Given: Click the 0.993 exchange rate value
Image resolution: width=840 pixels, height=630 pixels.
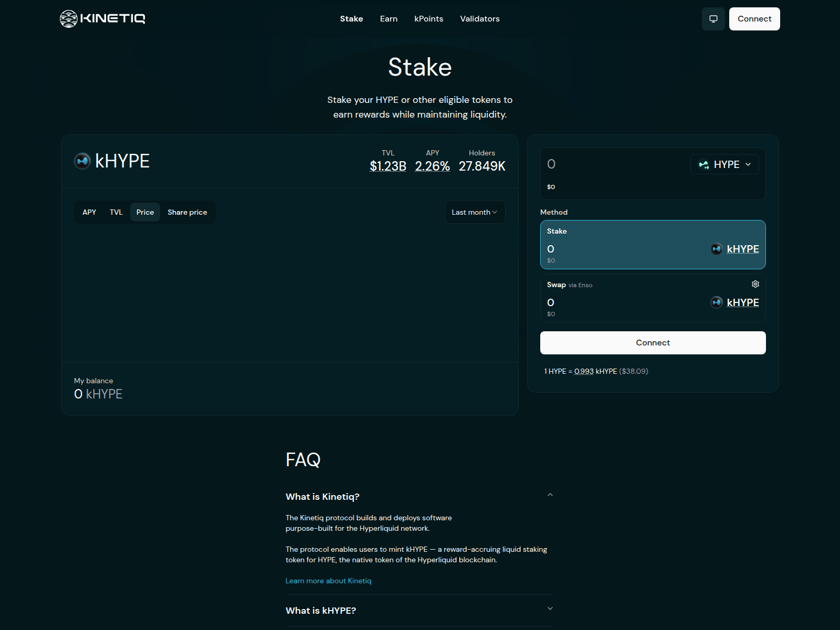Looking at the screenshot, I should 584,371.
